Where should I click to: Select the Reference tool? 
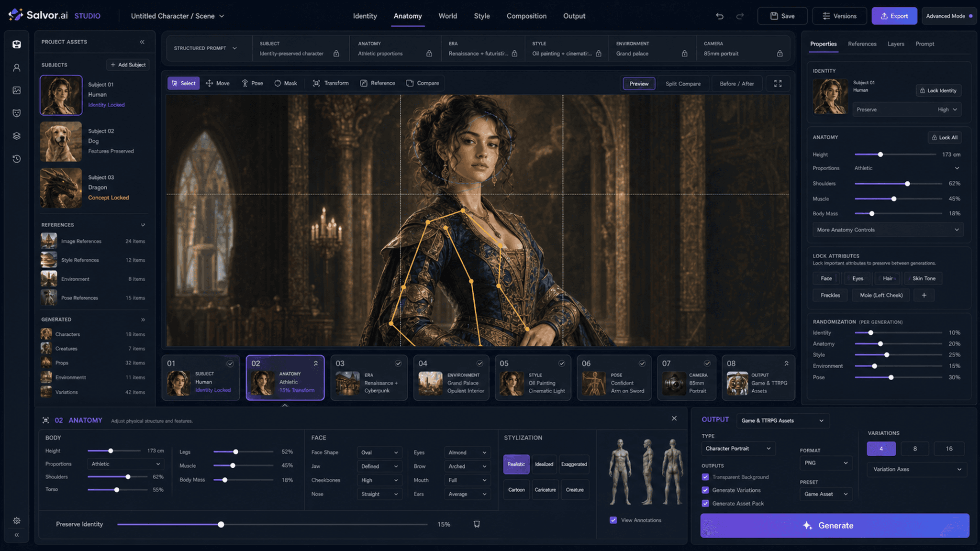pos(378,83)
